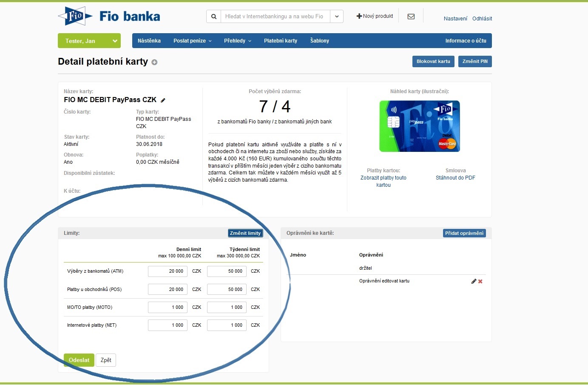The image size is (588, 385).
Task: Click the search magnifier icon
Action: [214, 17]
